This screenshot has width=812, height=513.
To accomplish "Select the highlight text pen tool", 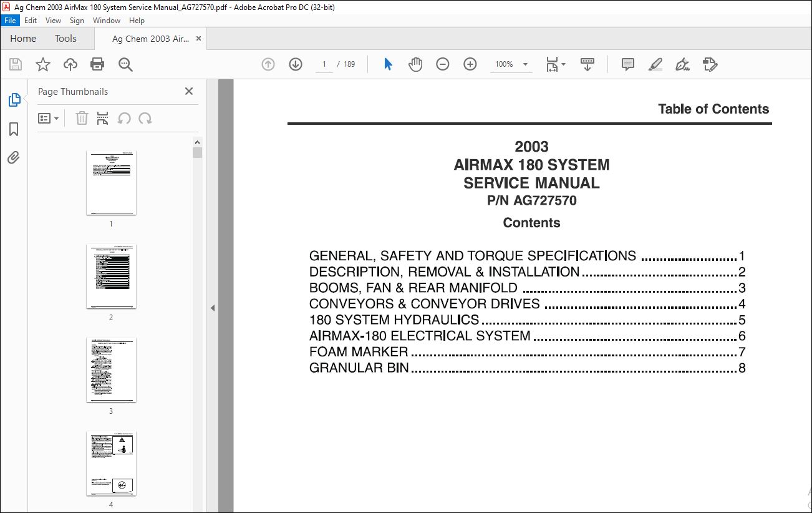I will coord(655,64).
